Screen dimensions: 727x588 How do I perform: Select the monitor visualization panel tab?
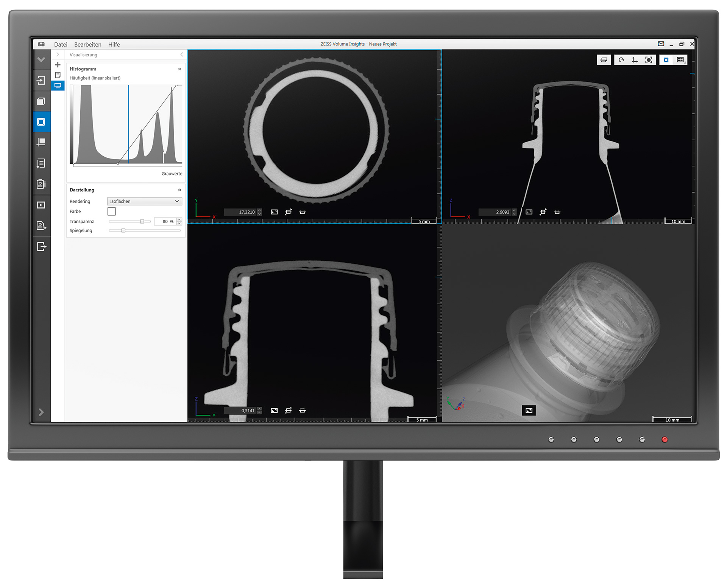coord(58,86)
